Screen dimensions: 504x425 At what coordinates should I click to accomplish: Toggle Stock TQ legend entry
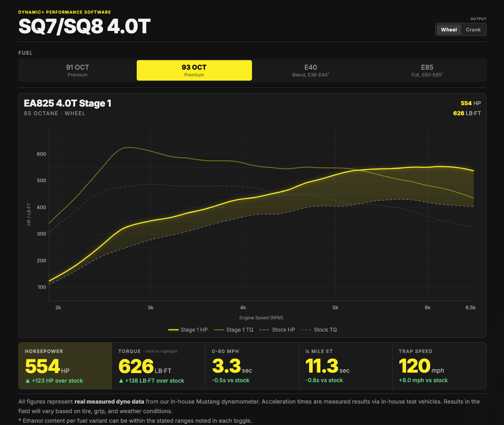tap(319, 330)
